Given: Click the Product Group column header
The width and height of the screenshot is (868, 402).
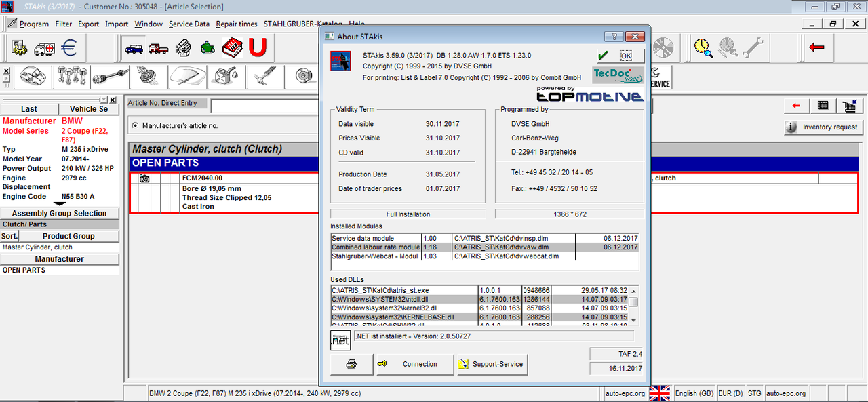Looking at the screenshot, I should [x=69, y=236].
